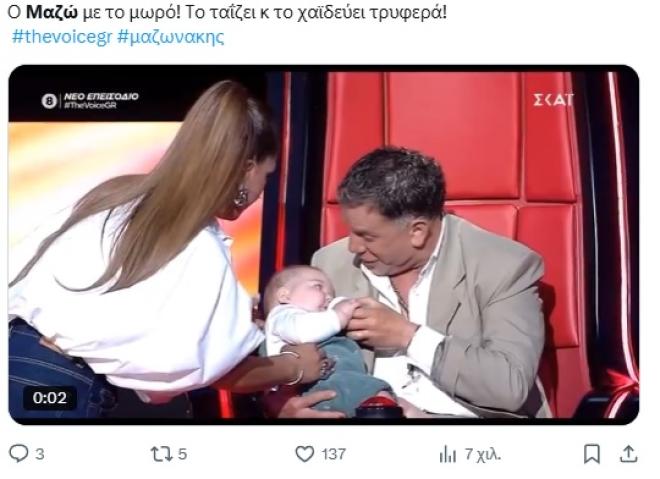Open the reply speech bubble icon

click(x=19, y=453)
